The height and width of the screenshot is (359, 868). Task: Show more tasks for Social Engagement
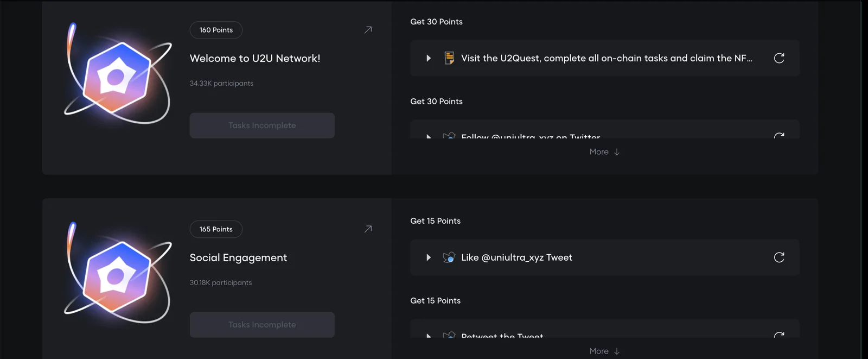(x=604, y=351)
